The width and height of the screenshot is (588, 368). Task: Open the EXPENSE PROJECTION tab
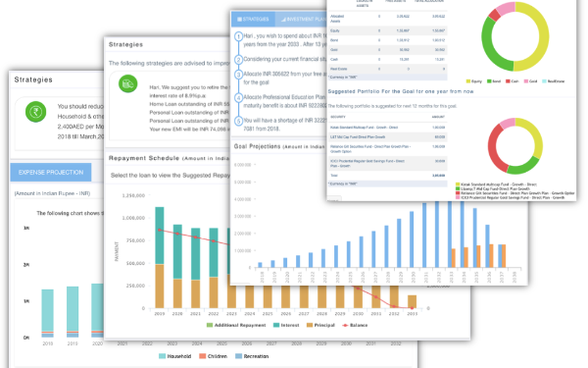tap(51, 173)
